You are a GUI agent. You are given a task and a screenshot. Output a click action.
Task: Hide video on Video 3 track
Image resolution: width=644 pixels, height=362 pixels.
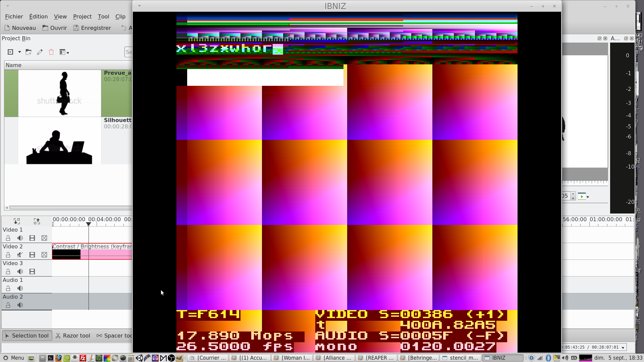[32, 271]
